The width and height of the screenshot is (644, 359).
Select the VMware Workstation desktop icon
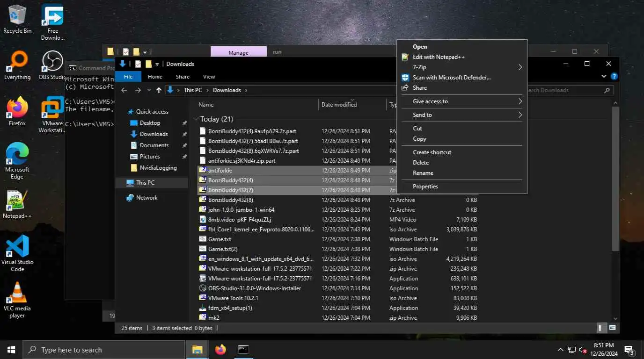pyautogui.click(x=52, y=115)
